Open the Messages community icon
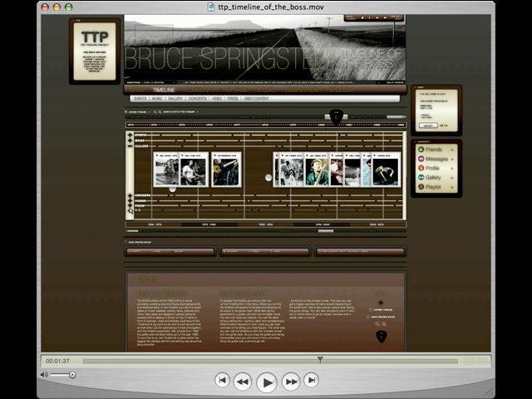Viewport: 532px width, 399px height. click(x=421, y=159)
